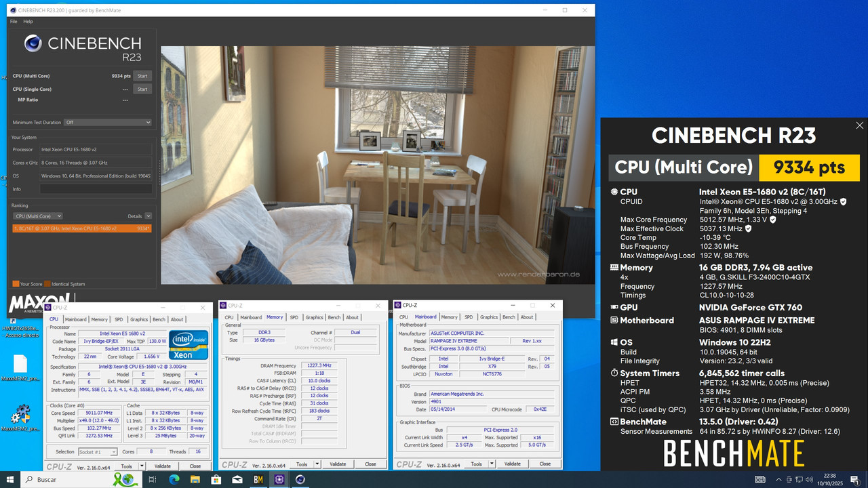Switch to BenchMate BM taskbar icon

click(258, 479)
